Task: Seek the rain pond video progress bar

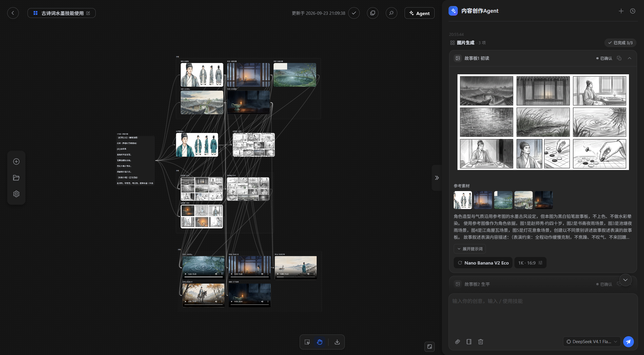Action: (x=203, y=277)
